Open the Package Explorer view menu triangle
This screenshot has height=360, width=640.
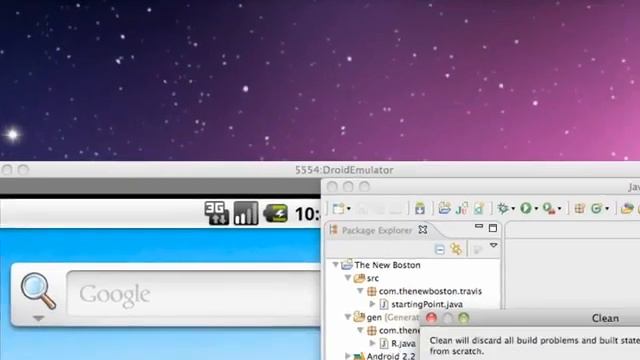tap(493, 245)
